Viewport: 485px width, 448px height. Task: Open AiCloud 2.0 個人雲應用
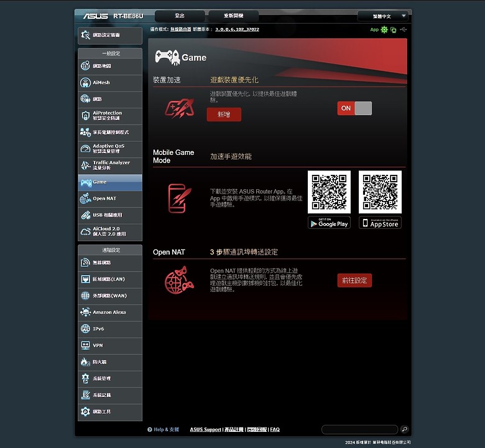coord(110,231)
